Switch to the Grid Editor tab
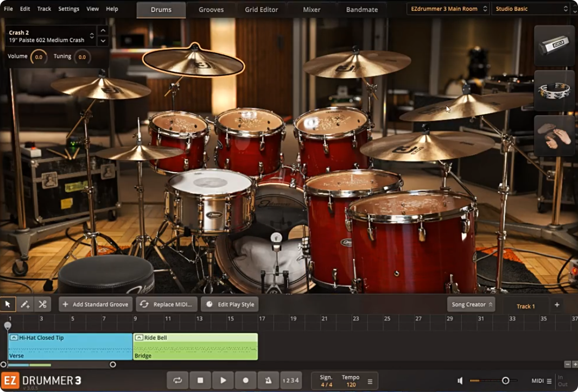Viewport: 578px width, 392px height. [x=262, y=10]
